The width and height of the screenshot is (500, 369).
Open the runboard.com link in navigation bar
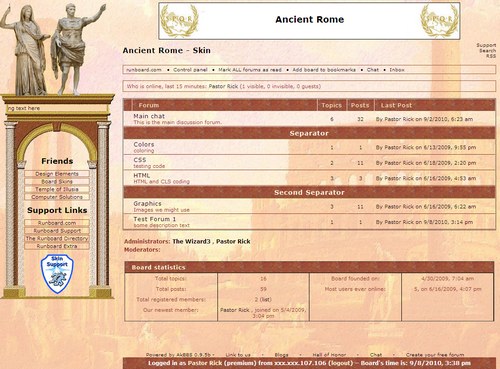click(x=144, y=70)
